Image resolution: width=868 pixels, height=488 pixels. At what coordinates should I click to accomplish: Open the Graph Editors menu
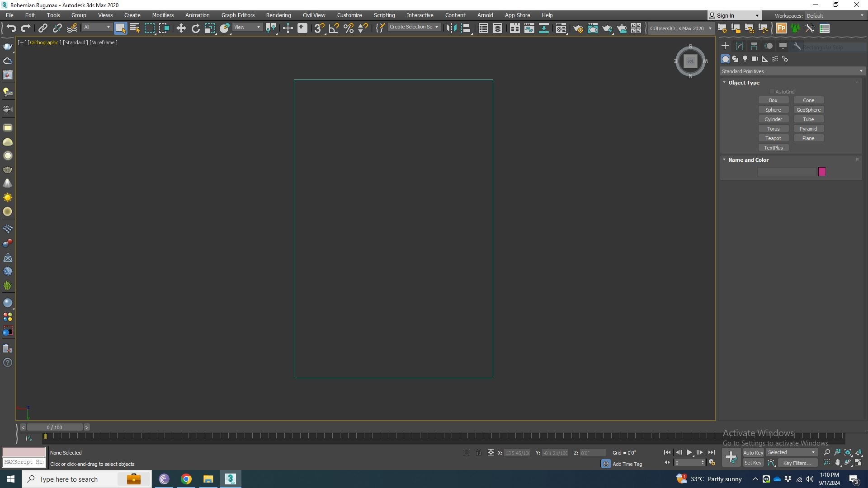coord(238,15)
